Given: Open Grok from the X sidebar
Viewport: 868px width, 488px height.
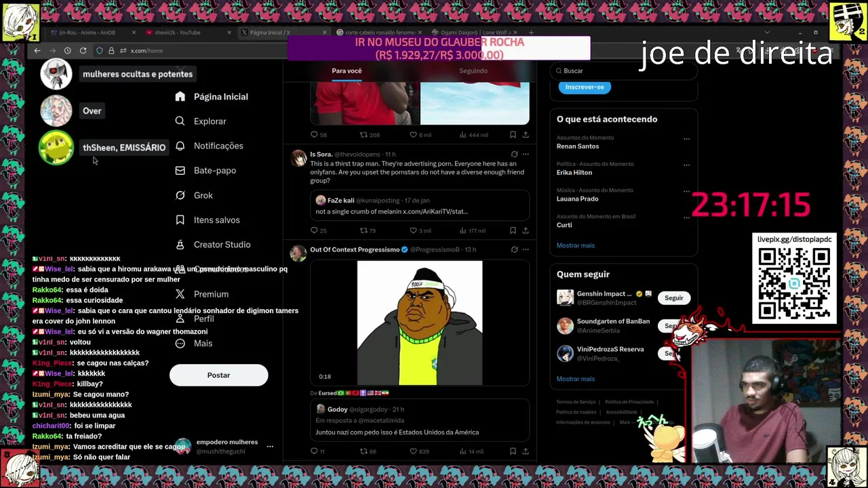Looking at the screenshot, I should (194, 195).
